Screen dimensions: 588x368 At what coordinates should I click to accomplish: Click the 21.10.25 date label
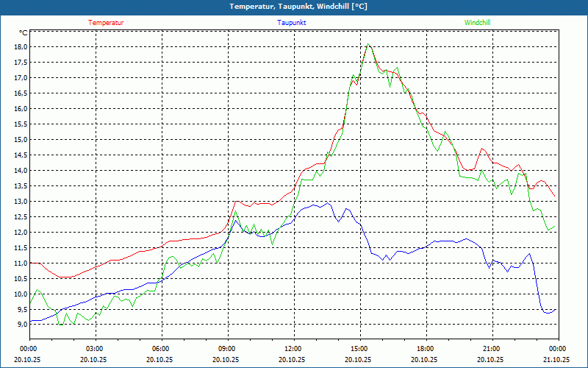click(556, 359)
